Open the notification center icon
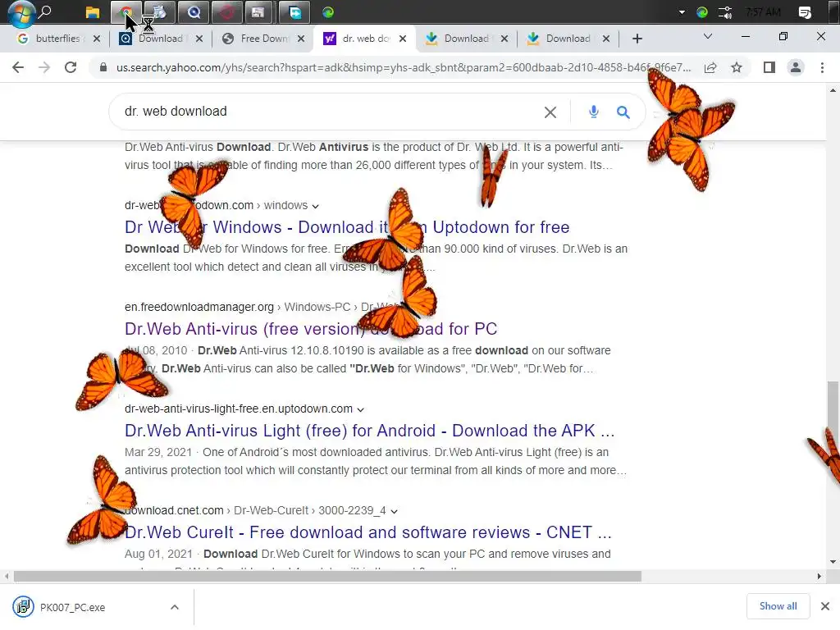This screenshot has height=630, width=840. [805, 12]
